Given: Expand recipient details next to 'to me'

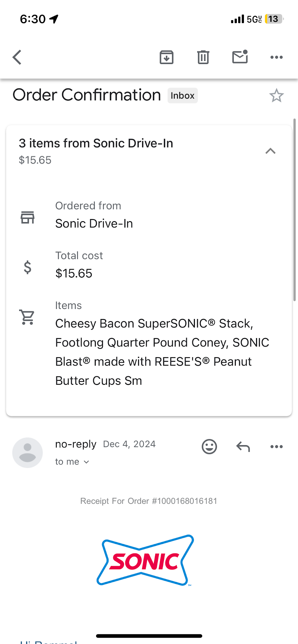Looking at the screenshot, I should [86, 462].
